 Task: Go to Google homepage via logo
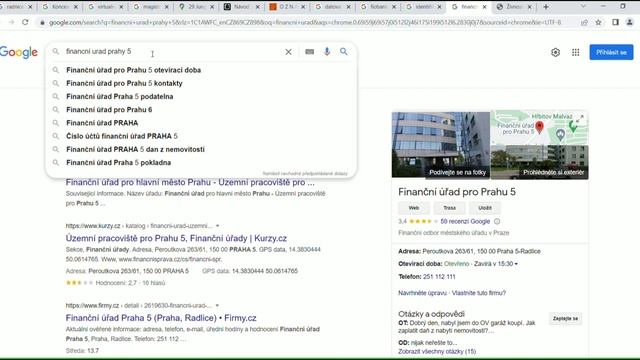coord(19,52)
